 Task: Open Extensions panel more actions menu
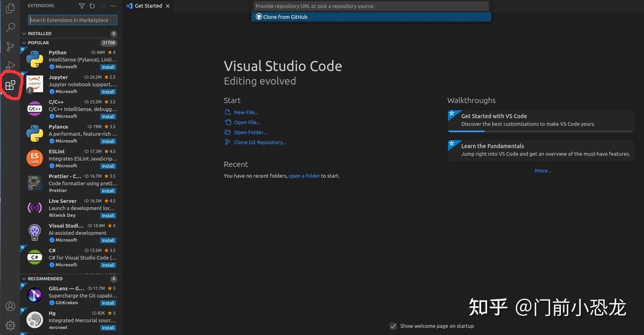pos(113,6)
